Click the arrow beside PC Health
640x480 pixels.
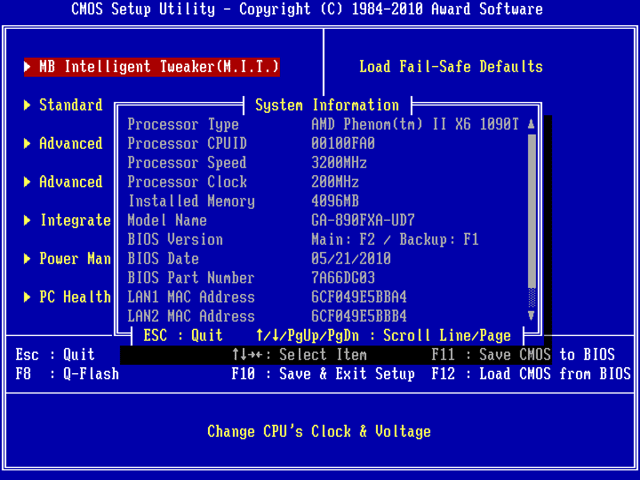click(x=27, y=297)
